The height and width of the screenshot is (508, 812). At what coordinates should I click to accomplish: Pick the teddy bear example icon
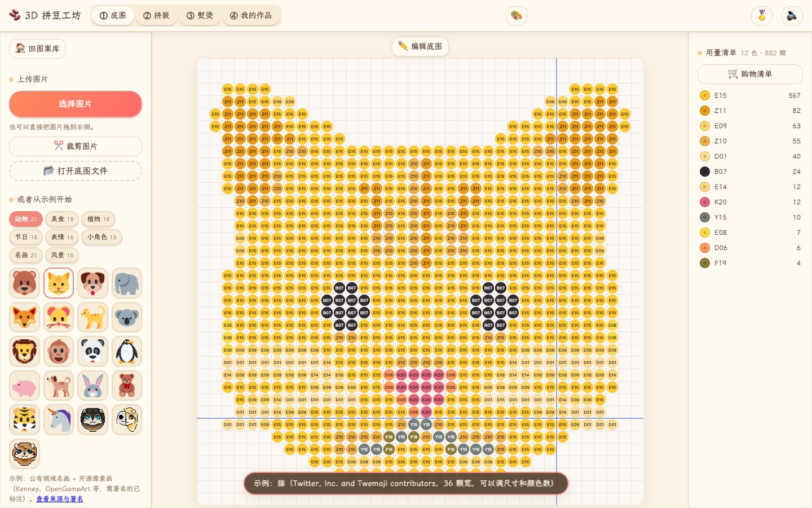pos(127,386)
